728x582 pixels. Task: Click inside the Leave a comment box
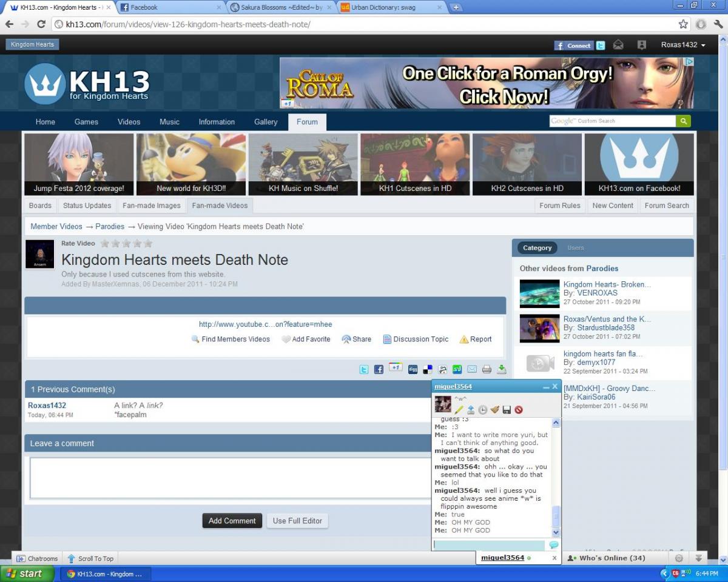231,478
